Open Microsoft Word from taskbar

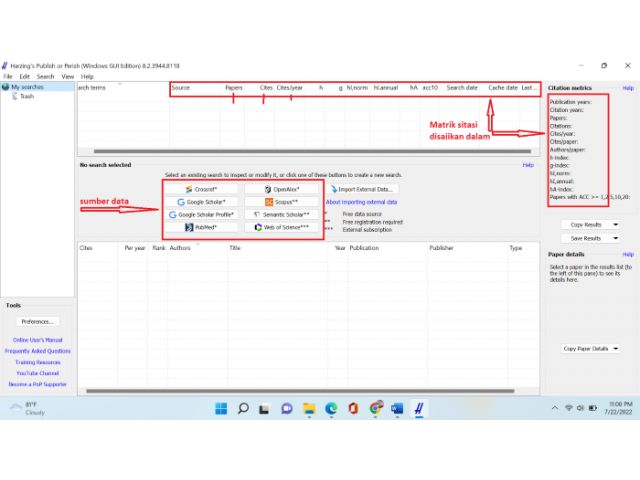click(x=397, y=409)
